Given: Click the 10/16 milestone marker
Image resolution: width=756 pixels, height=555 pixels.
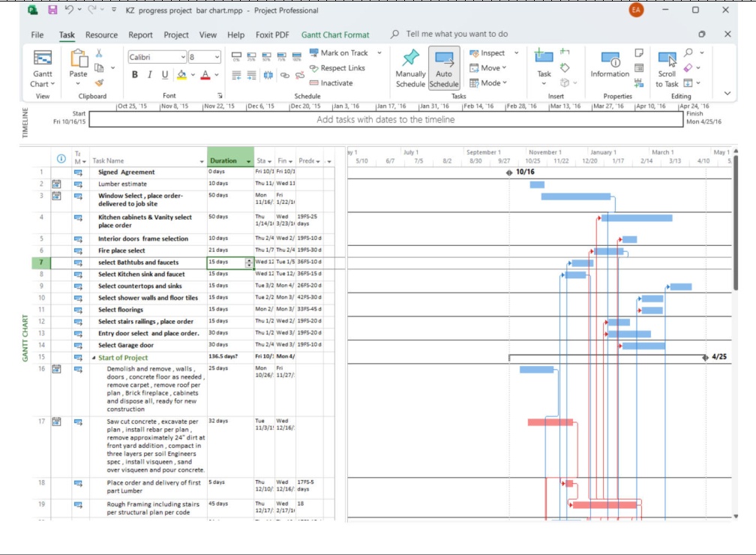Looking at the screenshot, I should [509, 172].
